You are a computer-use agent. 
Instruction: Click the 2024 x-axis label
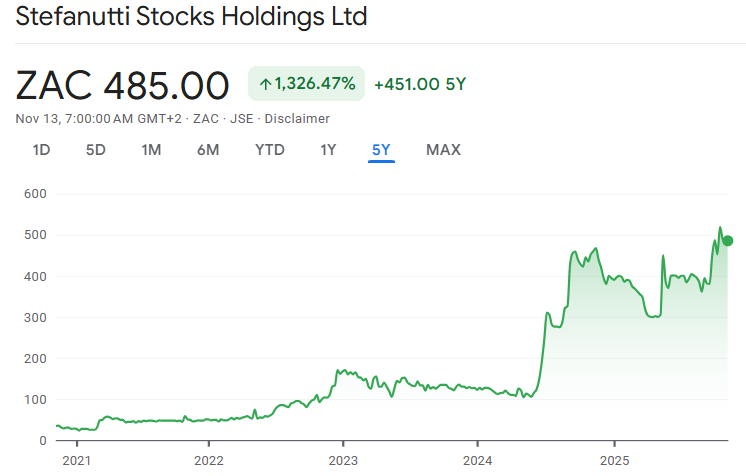click(478, 461)
